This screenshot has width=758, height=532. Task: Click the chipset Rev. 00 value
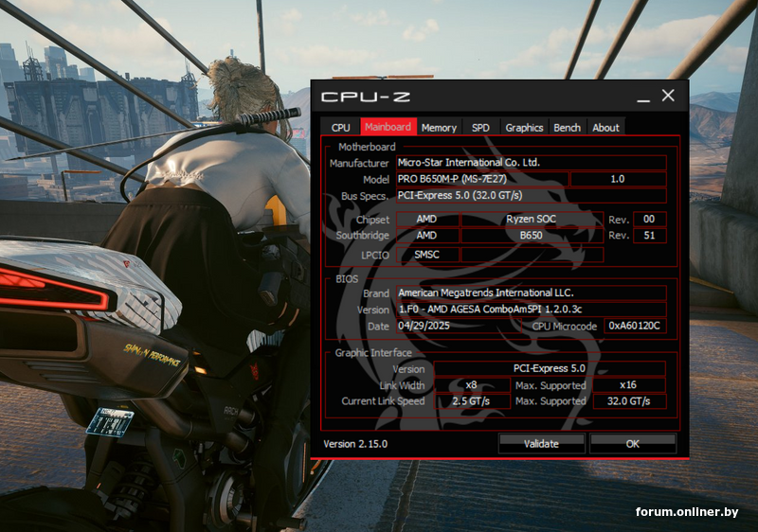pos(650,220)
